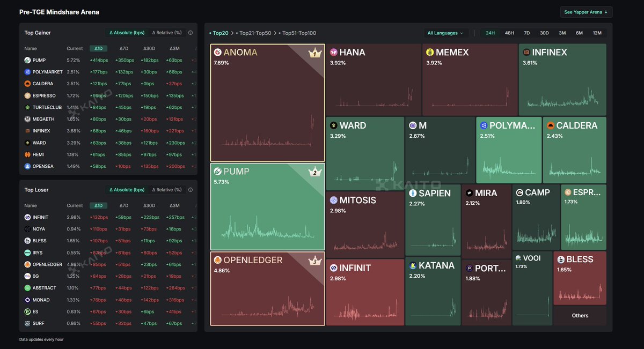Select the 24H timeframe
Viewport: 644px width, 349px height.
pyautogui.click(x=491, y=33)
